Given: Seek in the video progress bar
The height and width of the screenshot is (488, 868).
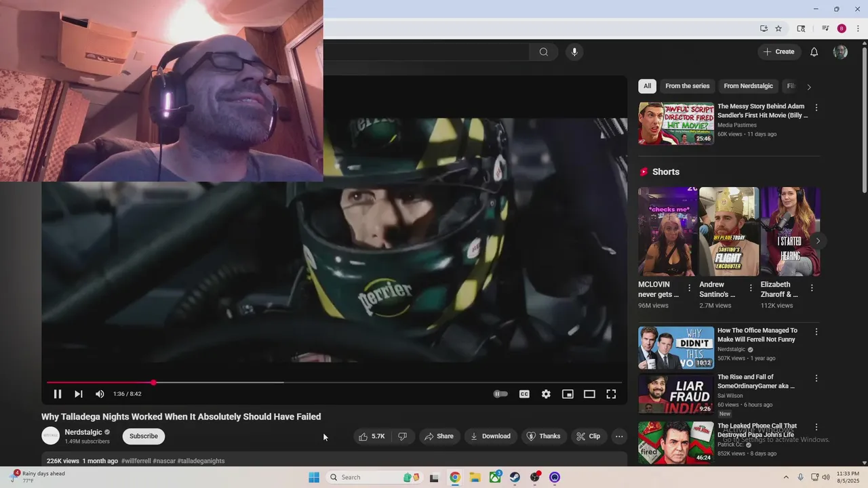Looking at the screenshot, I should pyautogui.click(x=334, y=382).
